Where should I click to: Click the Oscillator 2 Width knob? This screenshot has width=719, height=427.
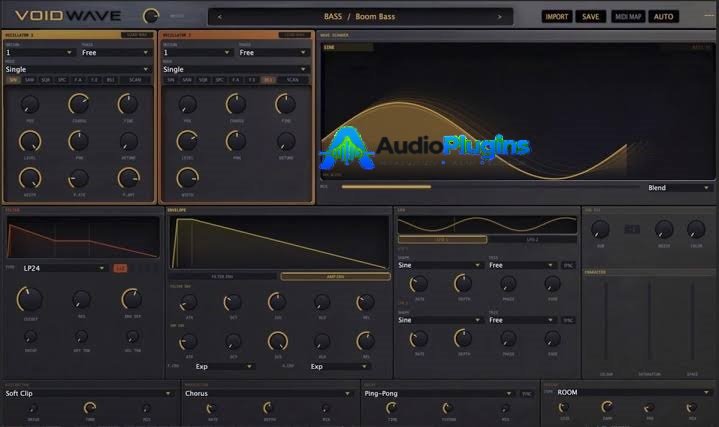coord(187,178)
